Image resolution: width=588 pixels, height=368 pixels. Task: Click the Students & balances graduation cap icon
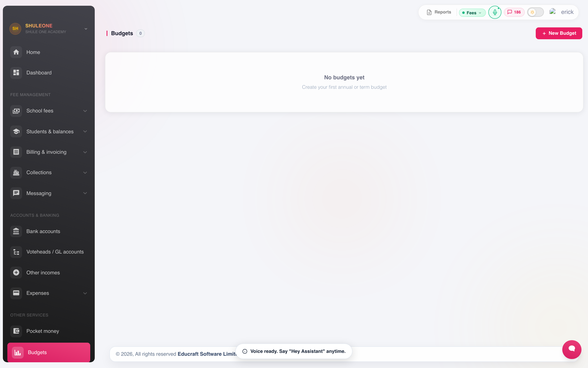16,131
